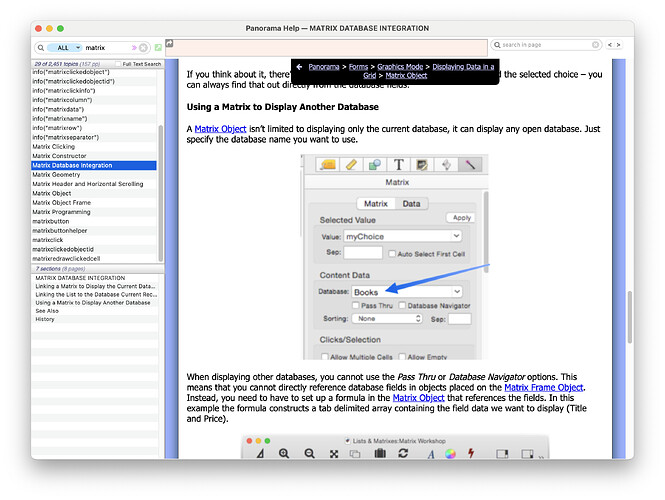The width and height of the screenshot is (665, 500).
Task: Click the refresh arrows icon in the Workshop toolbar
Action: pyautogui.click(x=402, y=454)
